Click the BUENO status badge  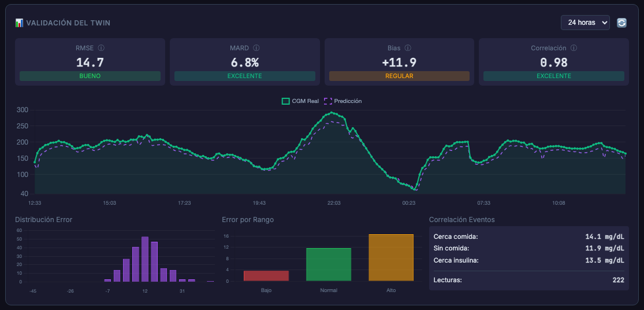[x=90, y=76]
